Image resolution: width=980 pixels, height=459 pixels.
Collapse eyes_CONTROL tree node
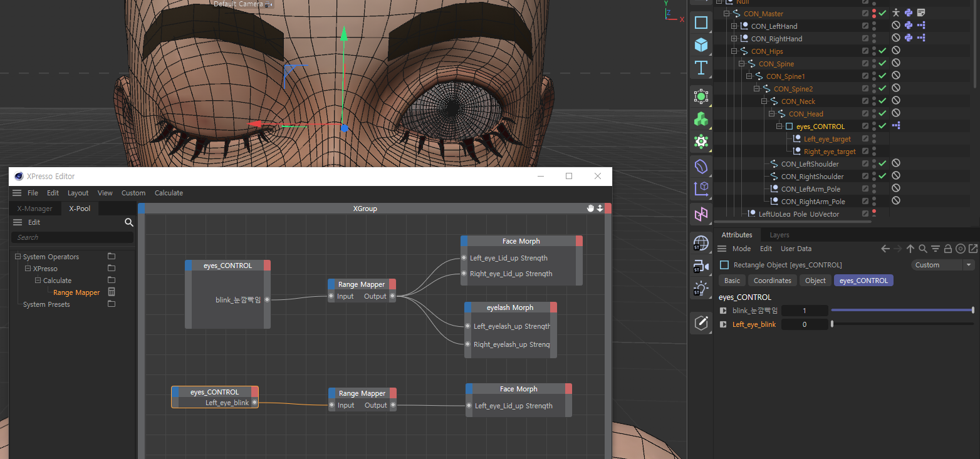click(x=779, y=126)
